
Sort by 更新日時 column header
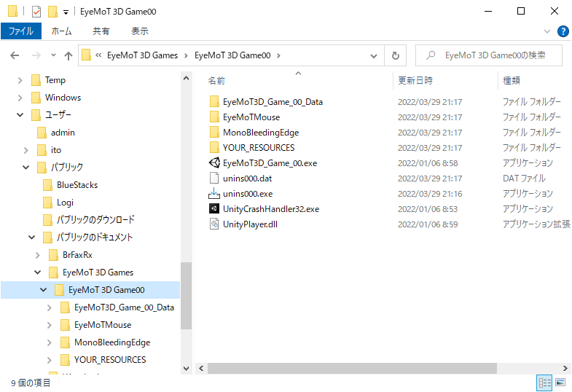pyautogui.click(x=415, y=81)
